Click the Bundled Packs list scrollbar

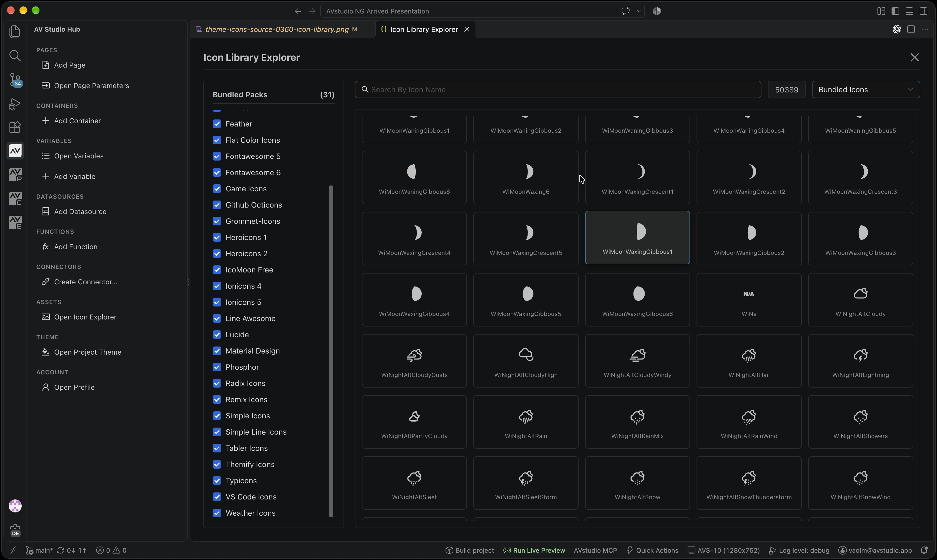(331, 351)
